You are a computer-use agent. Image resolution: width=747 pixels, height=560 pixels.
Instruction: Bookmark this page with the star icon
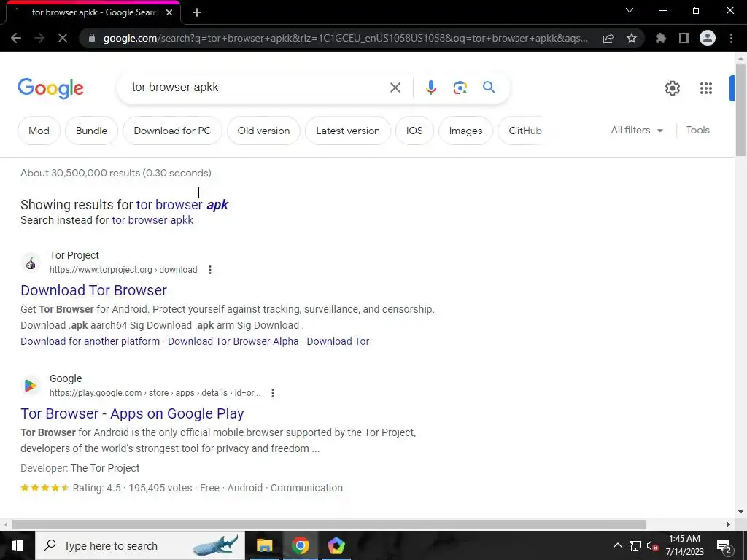632,38
